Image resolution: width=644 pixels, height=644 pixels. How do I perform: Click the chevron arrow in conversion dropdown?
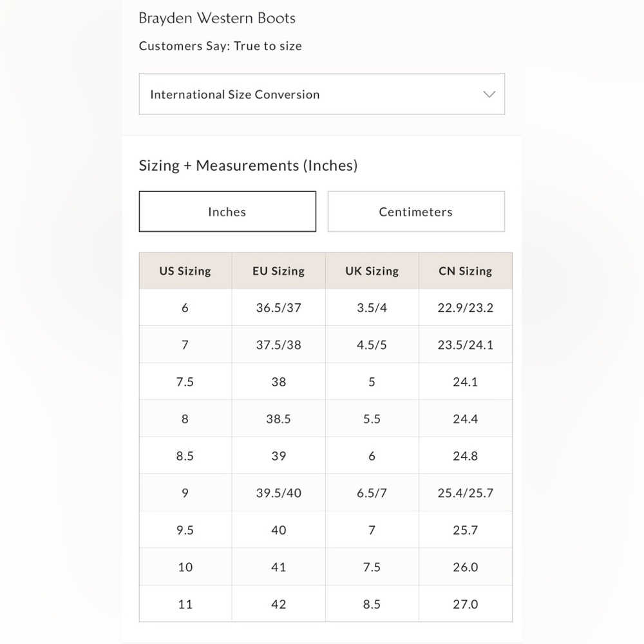489,94
